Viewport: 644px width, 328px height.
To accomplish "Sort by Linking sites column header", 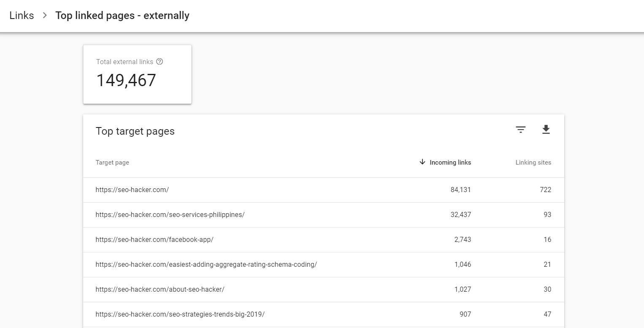I will [533, 163].
